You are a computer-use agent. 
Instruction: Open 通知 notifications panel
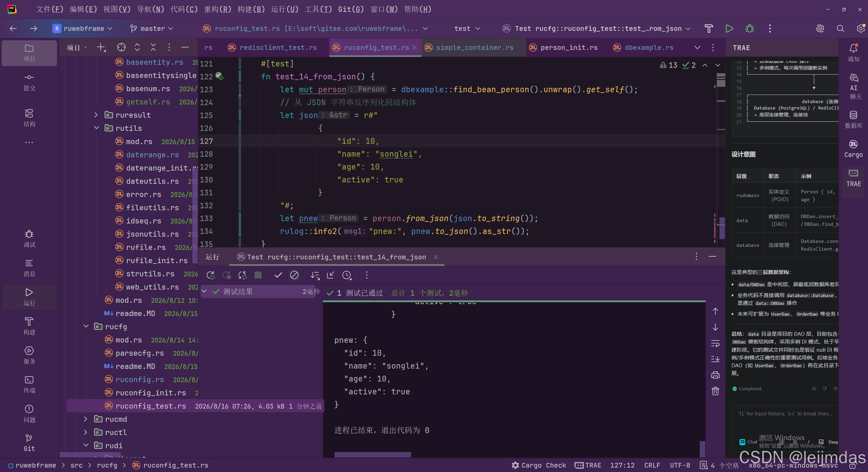[853, 53]
